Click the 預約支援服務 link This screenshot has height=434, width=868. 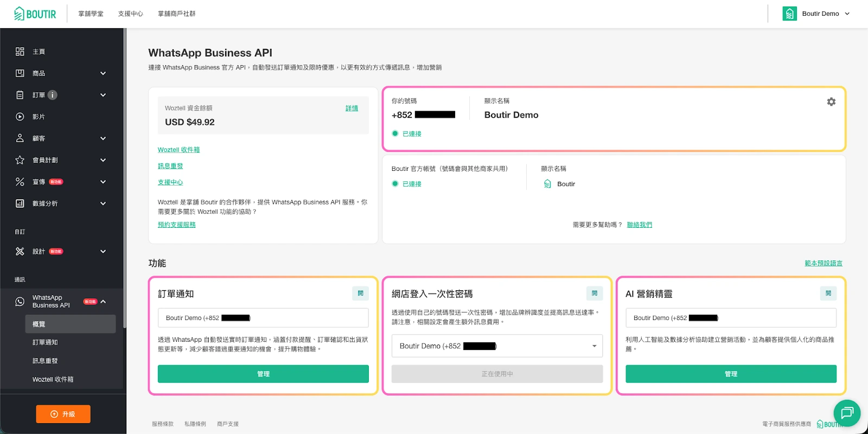pos(177,225)
